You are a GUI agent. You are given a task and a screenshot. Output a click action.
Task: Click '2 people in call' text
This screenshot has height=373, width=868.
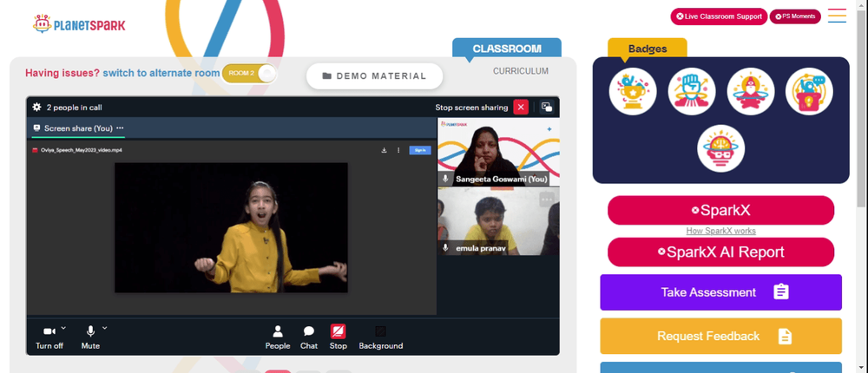(x=74, y=108)
